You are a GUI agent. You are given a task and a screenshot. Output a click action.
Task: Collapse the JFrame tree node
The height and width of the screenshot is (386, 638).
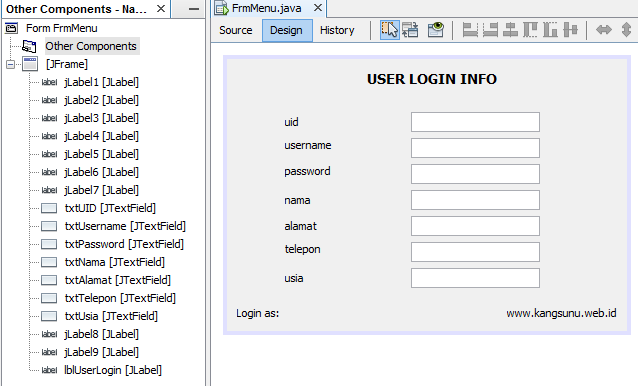point(11,64)
